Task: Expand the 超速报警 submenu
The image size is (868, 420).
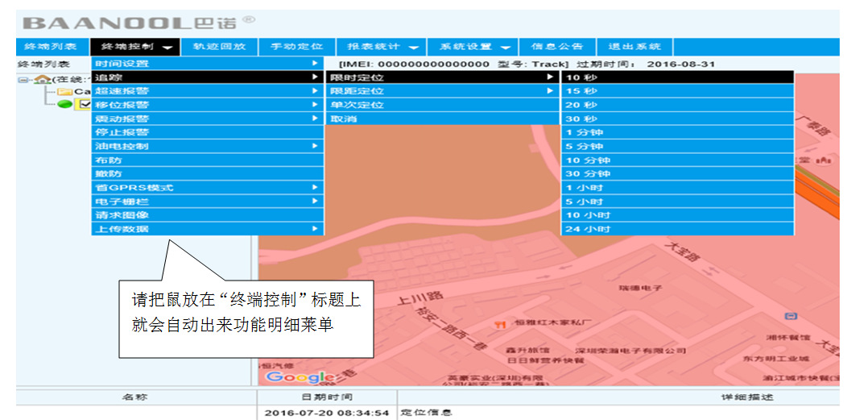Action: (208, 91)
